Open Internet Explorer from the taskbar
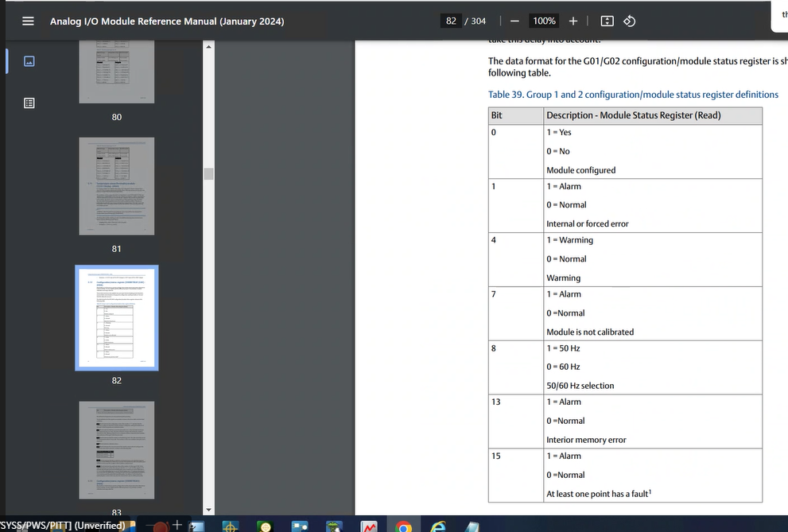 click(x=437, y=526)
